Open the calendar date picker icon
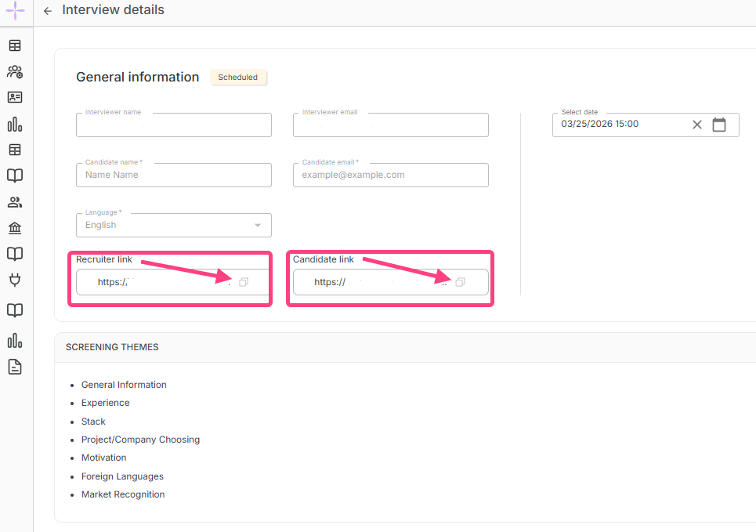 click(719, 125)
